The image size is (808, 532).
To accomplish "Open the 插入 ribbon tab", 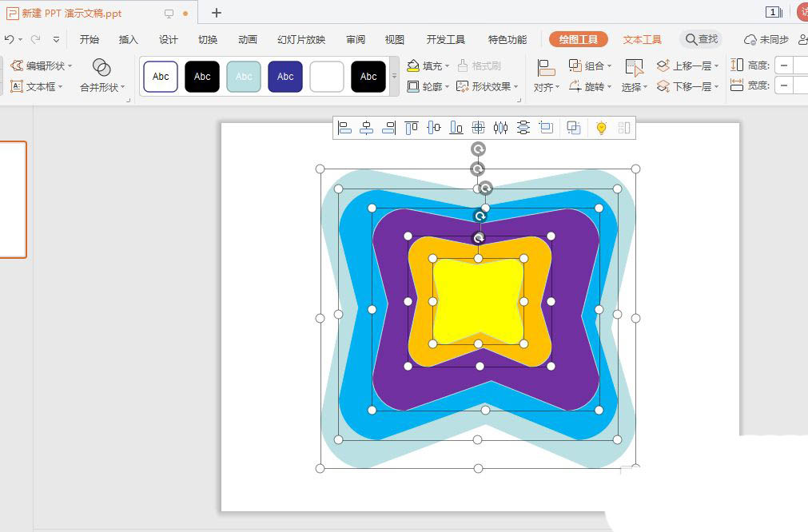I will [x=129, y=40].
